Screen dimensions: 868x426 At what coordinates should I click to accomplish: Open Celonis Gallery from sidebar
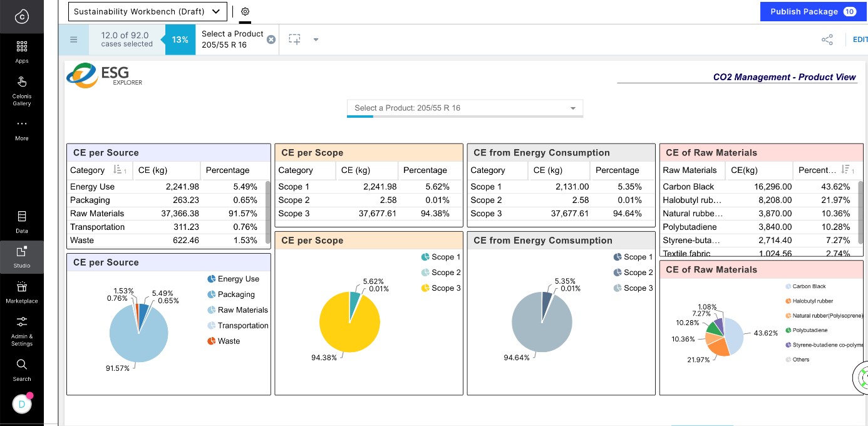tap(21, 90)
